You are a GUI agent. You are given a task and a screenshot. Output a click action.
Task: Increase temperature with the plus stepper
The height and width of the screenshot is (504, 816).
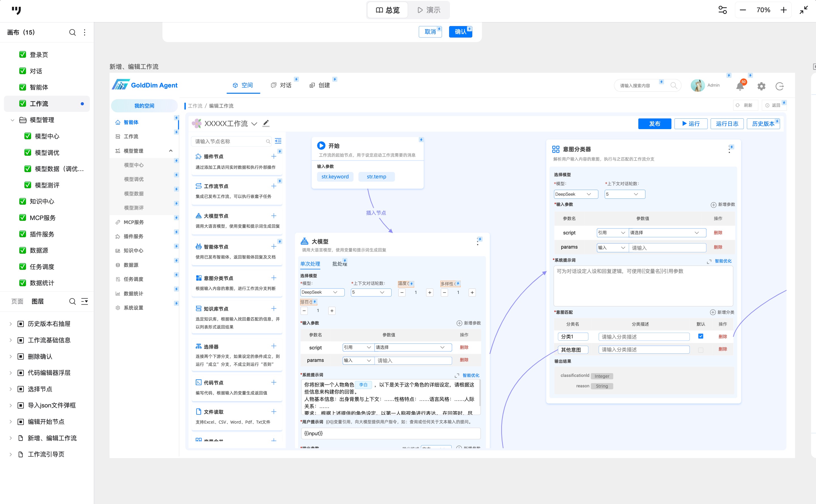(430, 292)
